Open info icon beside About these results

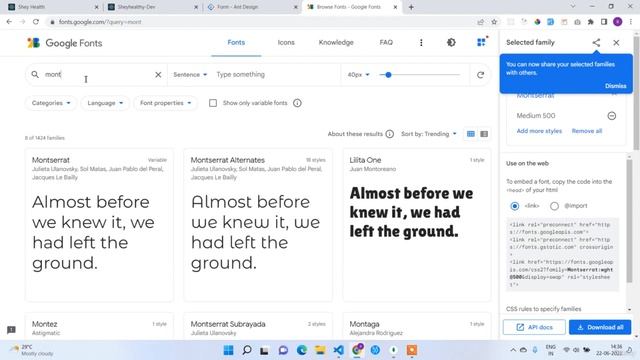pyautogui.click(x=390, y=134)
